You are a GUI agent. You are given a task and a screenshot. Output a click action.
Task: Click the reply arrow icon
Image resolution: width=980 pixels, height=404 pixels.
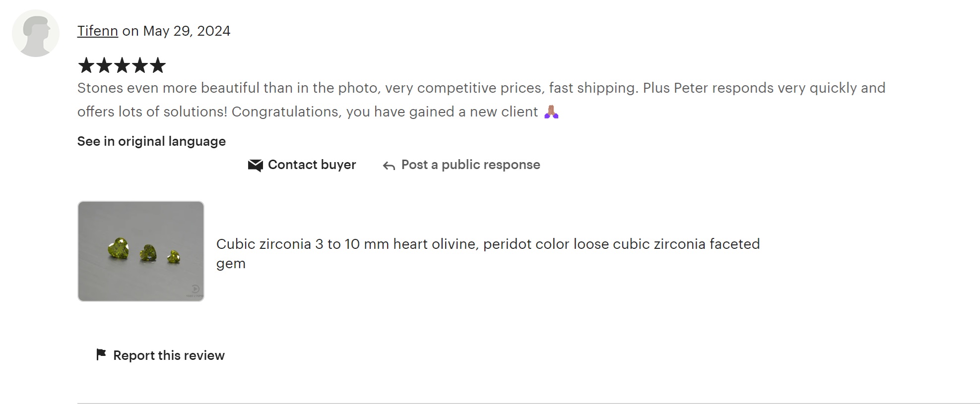click(x=389, y=166)
